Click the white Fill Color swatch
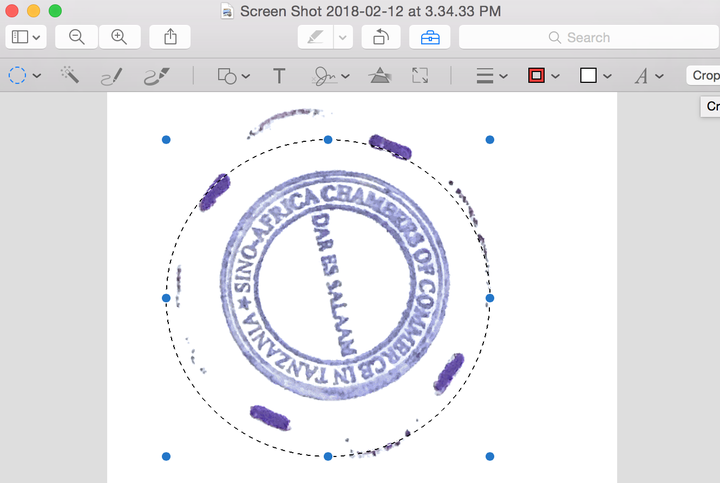The width and height of the screenshot is (720, 483). (x=588, y=75)
